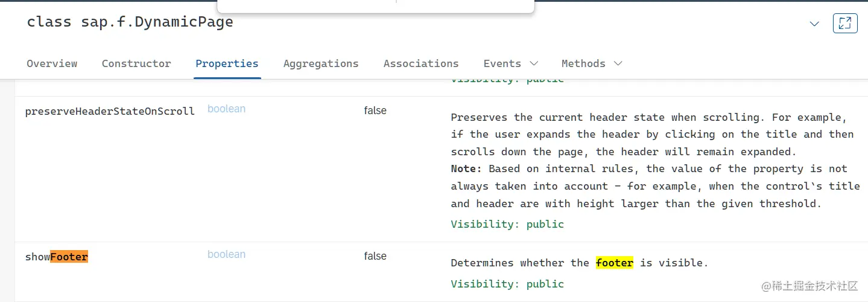
Task: Click default value false of showFooter
Action: pos(375,256)
